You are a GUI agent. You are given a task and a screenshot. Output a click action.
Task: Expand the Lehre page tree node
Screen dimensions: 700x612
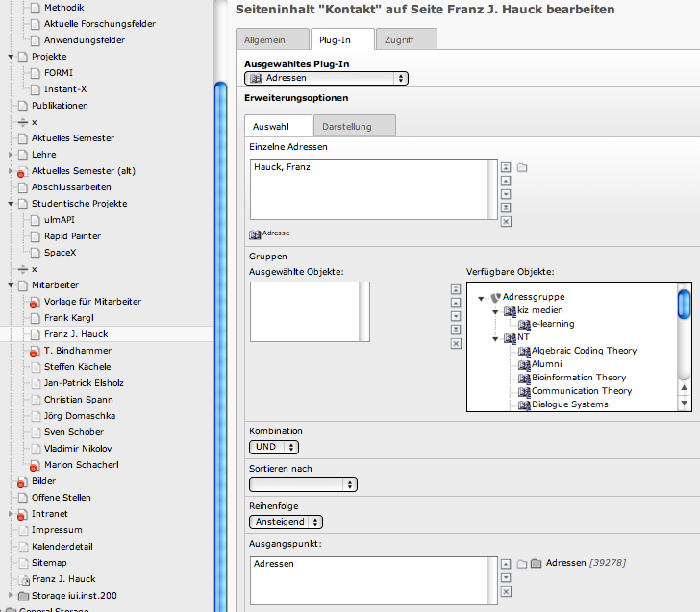(x=12, y=155)
